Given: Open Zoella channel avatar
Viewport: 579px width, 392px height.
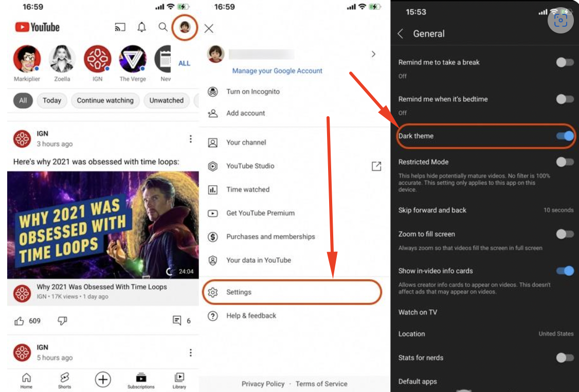Looking at the screenshot, I should tap(62, 59).
